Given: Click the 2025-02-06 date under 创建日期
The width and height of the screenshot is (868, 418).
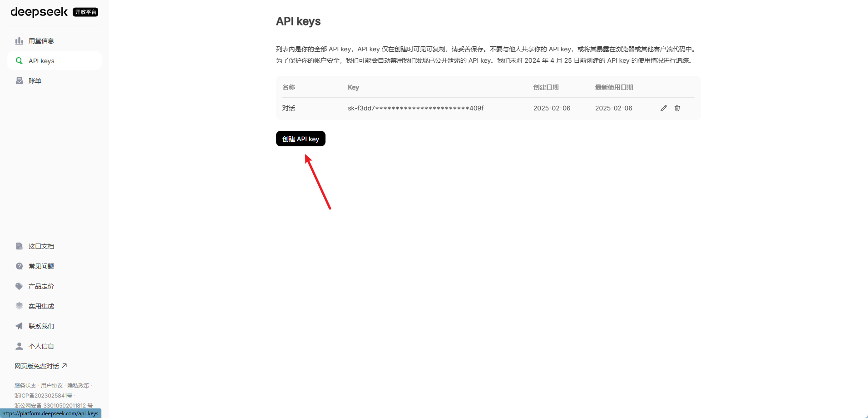Looking at the screenshot, I should 552,108.
